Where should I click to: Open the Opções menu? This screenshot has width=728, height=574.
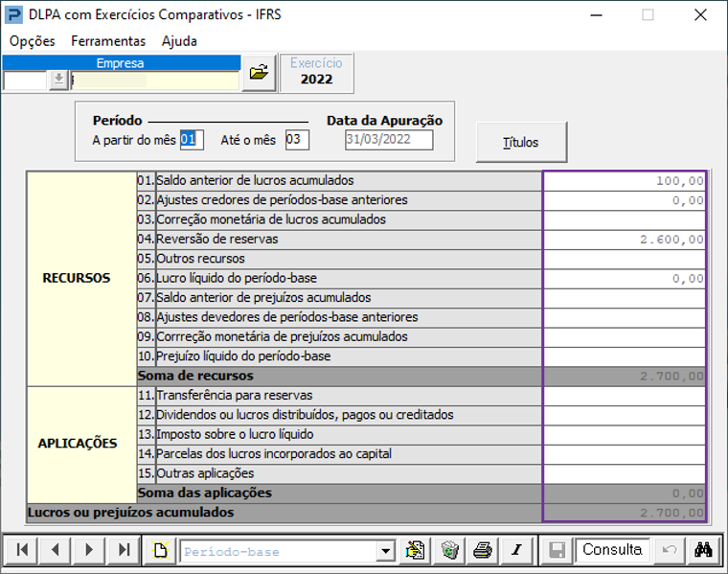33,41
